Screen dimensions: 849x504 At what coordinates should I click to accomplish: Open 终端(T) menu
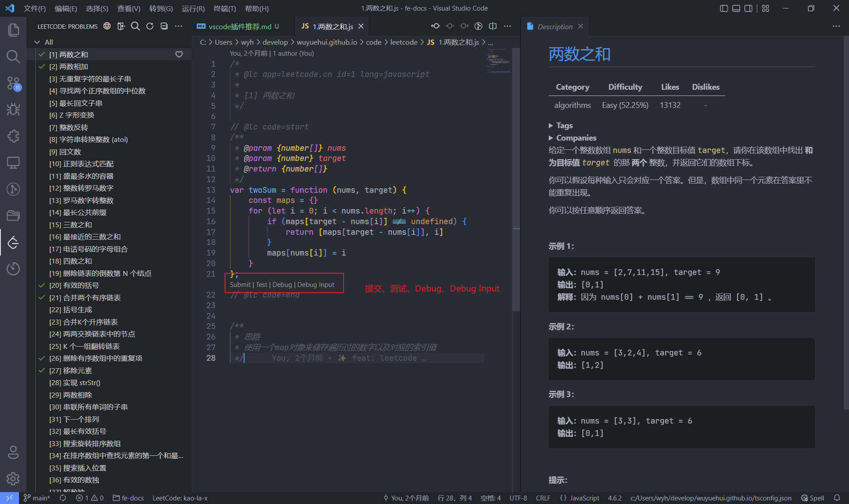225,8
